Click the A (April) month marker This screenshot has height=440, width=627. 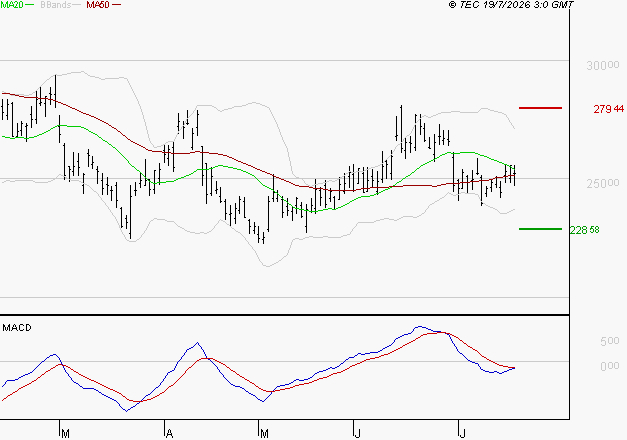(x=169, y=434)
